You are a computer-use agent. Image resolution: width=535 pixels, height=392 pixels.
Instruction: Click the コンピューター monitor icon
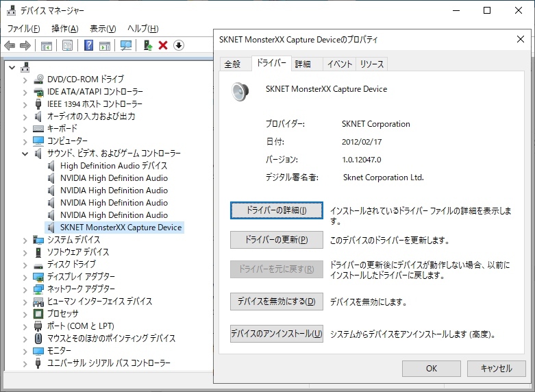[38, 140]
